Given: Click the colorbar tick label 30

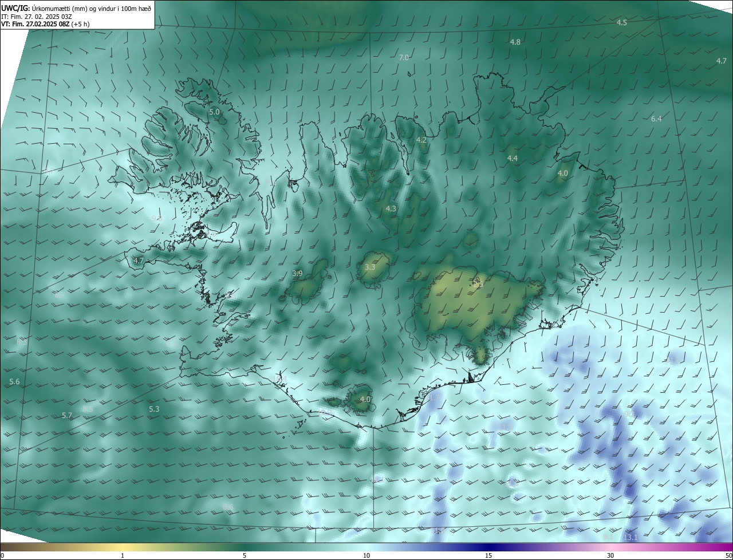Looking at the screenshot, I should point(610,556).
